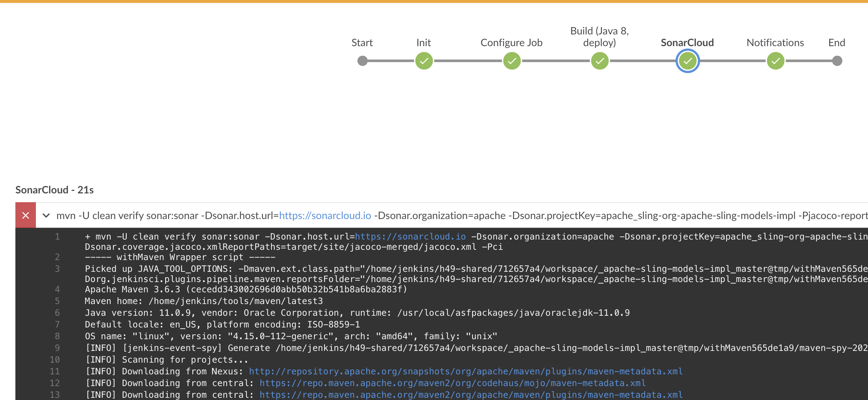Viewport: 868px width, 400px height.
Task: Select the Notifications stage checkmark node
Action: pyautogui.click(x=775, y=61)
